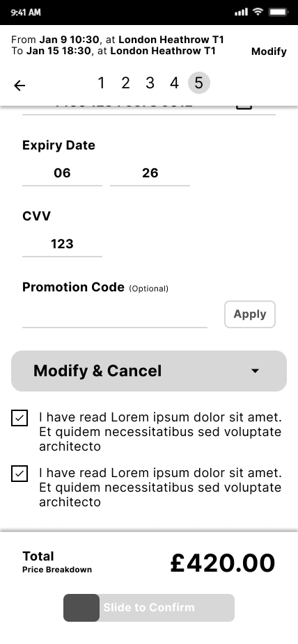Edit the expiry month field showing 06

pyautogui.click(x=62, y=173)
